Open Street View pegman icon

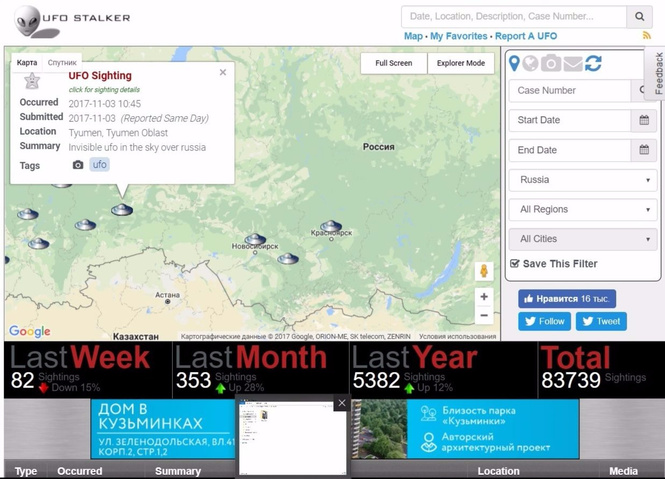[484, 271]
